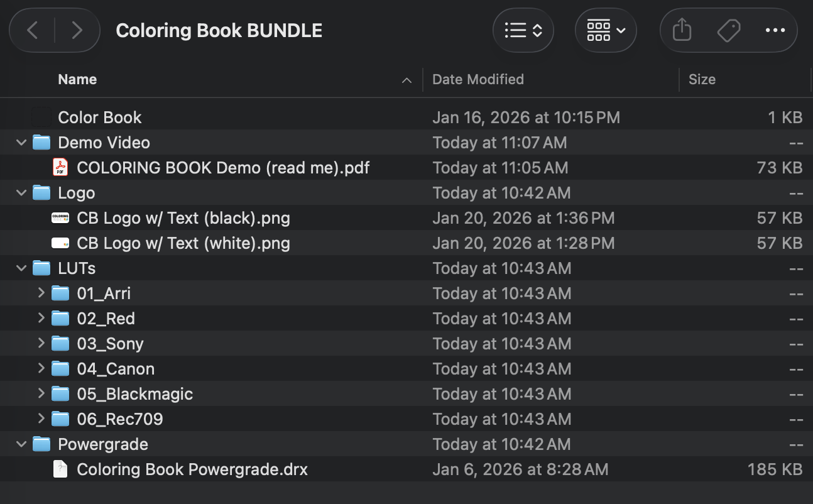Collapse the Demo Video folder
The height and width of the screenshot is (504, 813).
[21, 142]
